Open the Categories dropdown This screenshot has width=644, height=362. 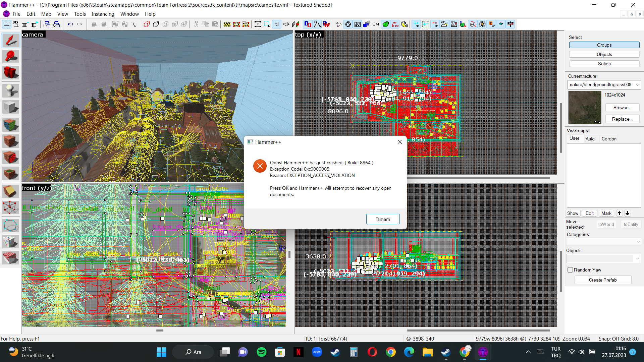604,242
